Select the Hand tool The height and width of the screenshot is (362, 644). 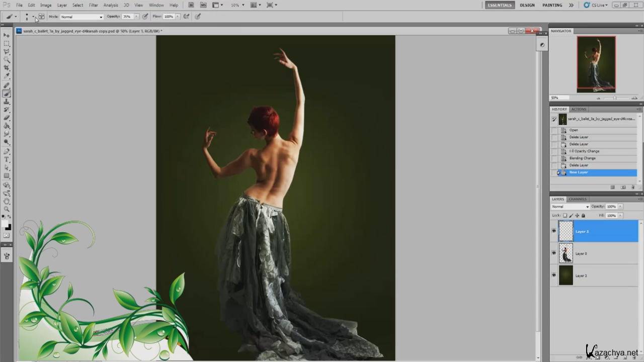7,201
